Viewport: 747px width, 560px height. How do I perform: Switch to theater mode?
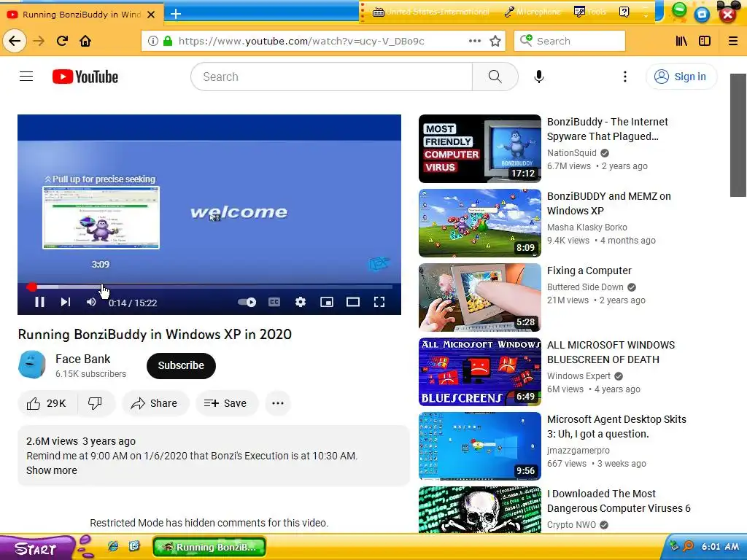pos(353,302)
